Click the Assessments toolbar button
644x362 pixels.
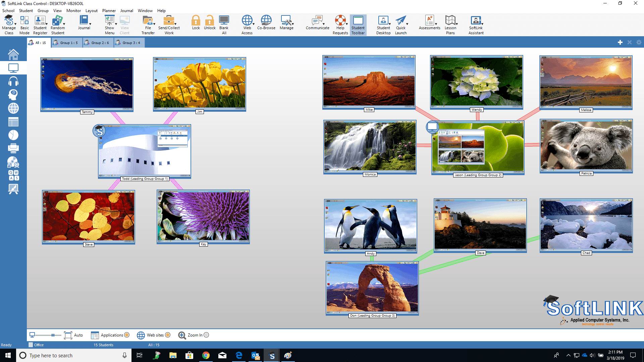pyautogui.click(x=430, y=22)
